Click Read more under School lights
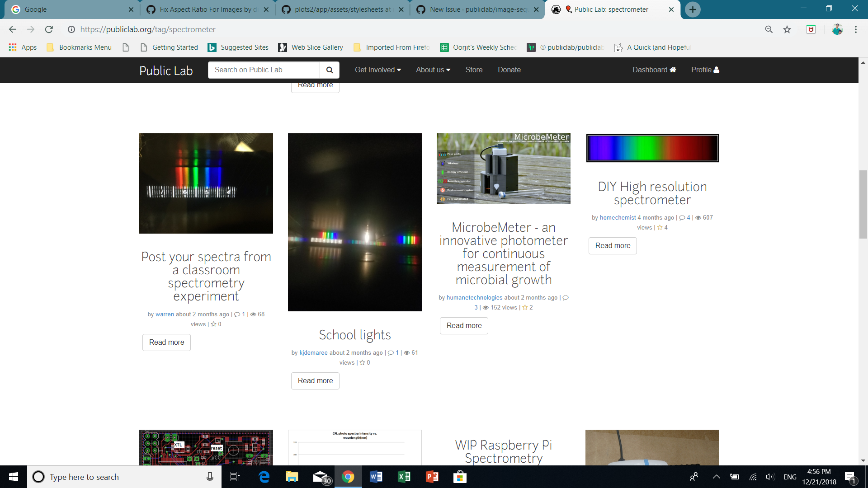The image size is (868, 488). pyautogui.click(x=315, y=380)
